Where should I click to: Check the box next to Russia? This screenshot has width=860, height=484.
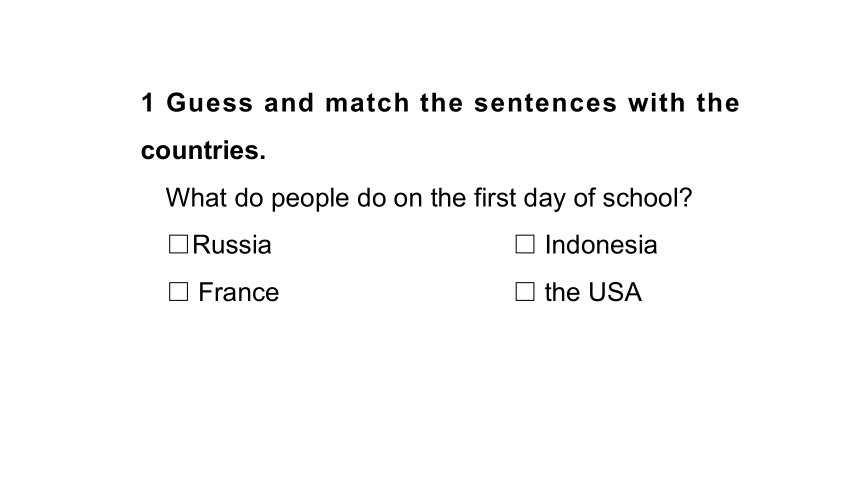[178, 244]
